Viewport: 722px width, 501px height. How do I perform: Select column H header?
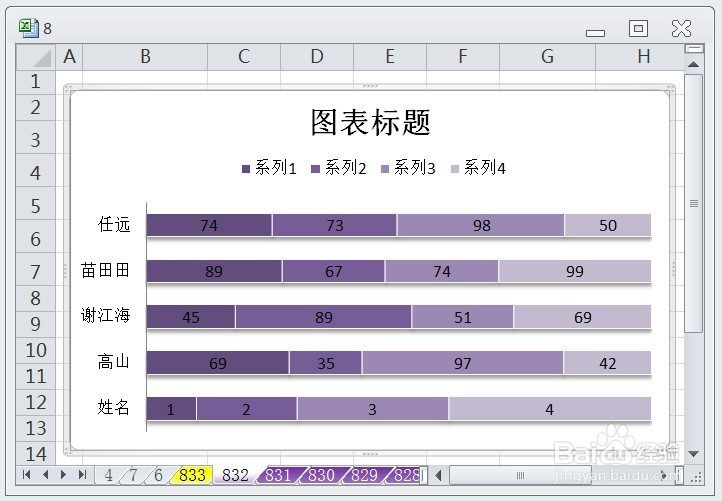(x=640, y=57)
